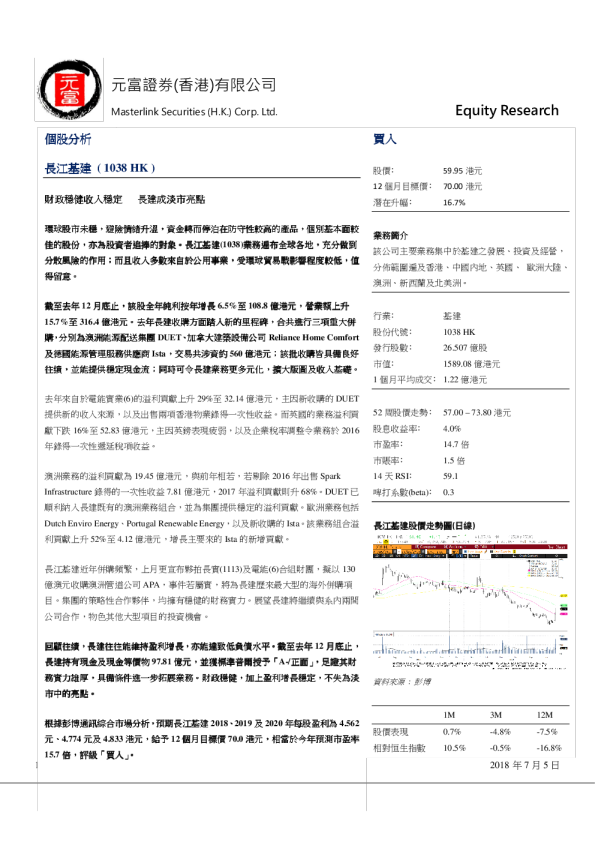Click the 股價表現 row label
Image resolution: width=595 pixels, height=842 pixels.
(390, 731)
